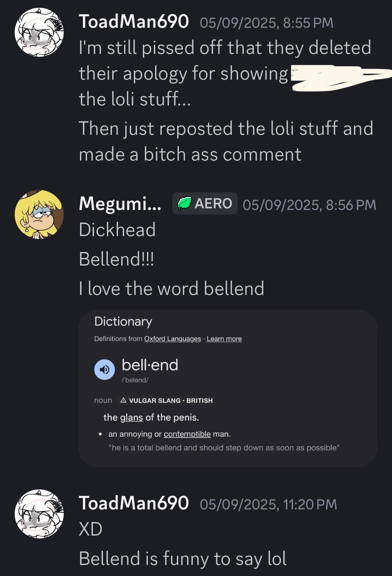Select the message "Bellend is funny to say lol"
Image resolution: width=392 pixels, height=576 pixels.
pos(183,558)
